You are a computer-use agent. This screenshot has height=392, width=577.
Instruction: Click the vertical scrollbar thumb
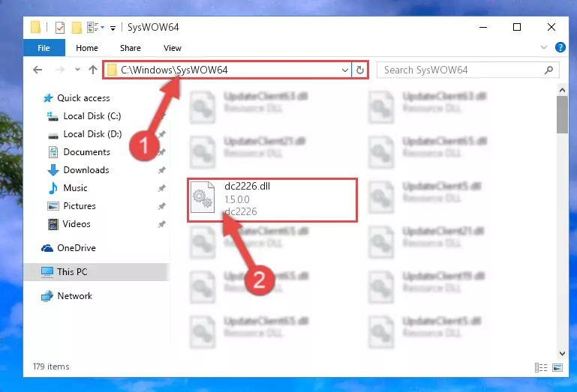[x=562, y=115]
